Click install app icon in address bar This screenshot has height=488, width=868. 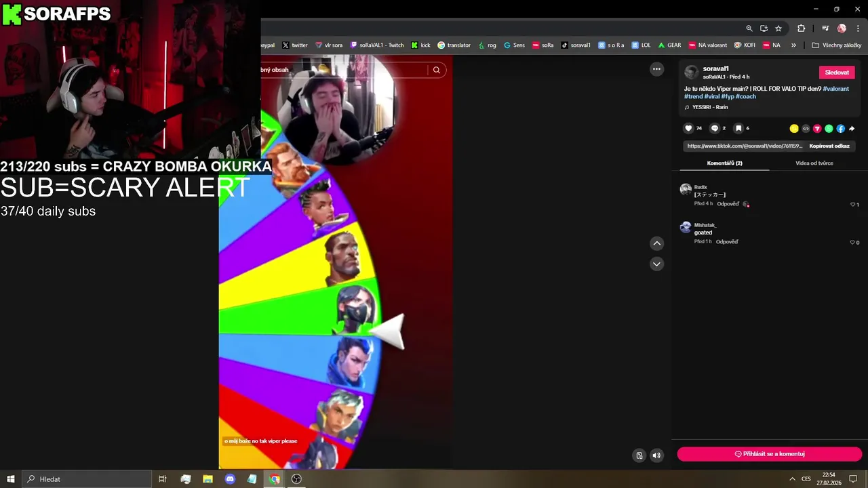click(764, 28)
